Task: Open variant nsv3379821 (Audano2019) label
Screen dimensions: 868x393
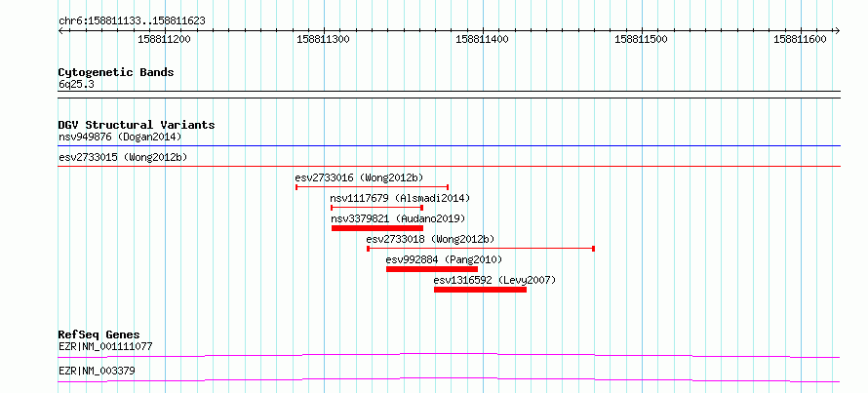Action: tap(398, 218)
